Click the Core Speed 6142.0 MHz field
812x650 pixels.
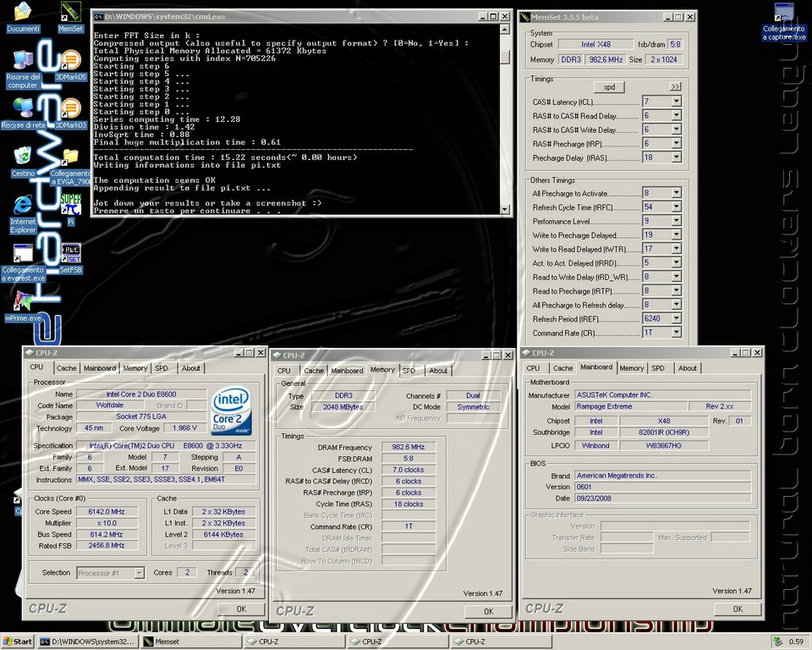click(107, 511)
